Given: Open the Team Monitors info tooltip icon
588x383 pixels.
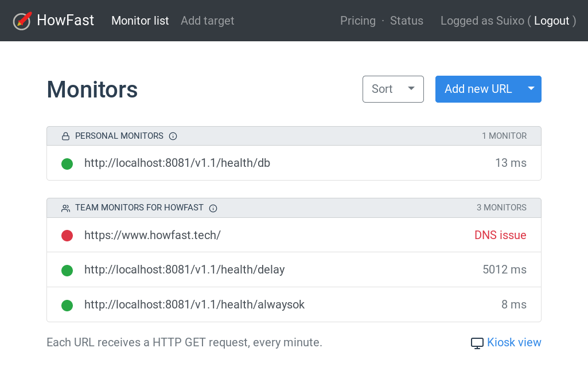Looking at the screenshot, I should pos(213,208).
